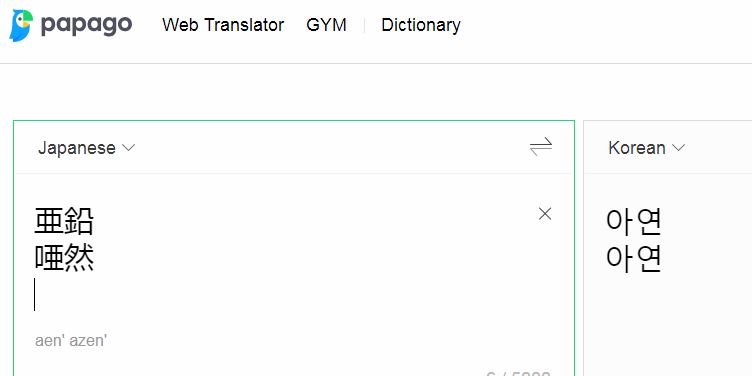Click the Papago parrot logo icon
Viewport: 752px width, 376px height.
(x=21, y=25)
